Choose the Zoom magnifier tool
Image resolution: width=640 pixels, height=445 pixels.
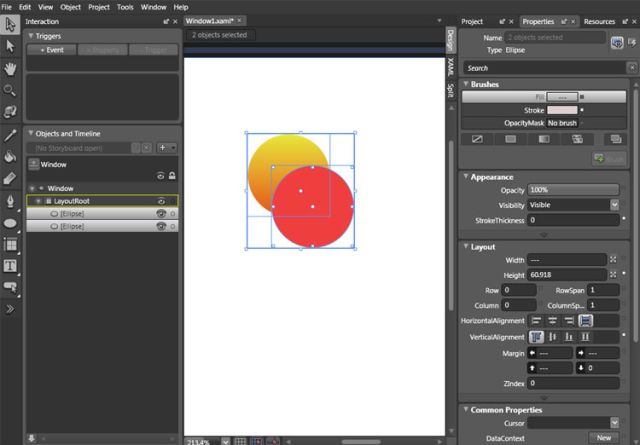(x=10, y=90)
